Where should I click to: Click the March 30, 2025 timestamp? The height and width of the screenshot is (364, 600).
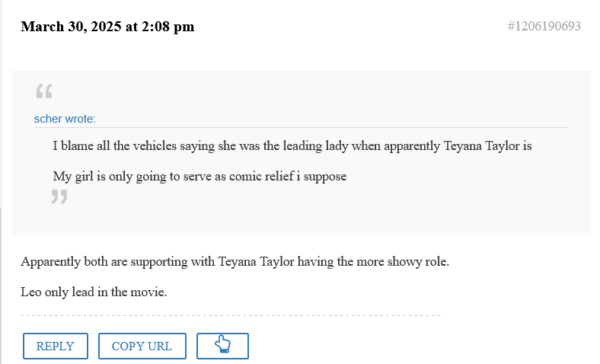tap(107, 27)
